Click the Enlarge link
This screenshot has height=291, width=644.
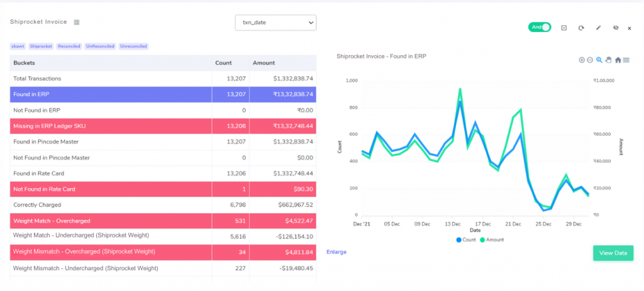(x=336, y=252)
